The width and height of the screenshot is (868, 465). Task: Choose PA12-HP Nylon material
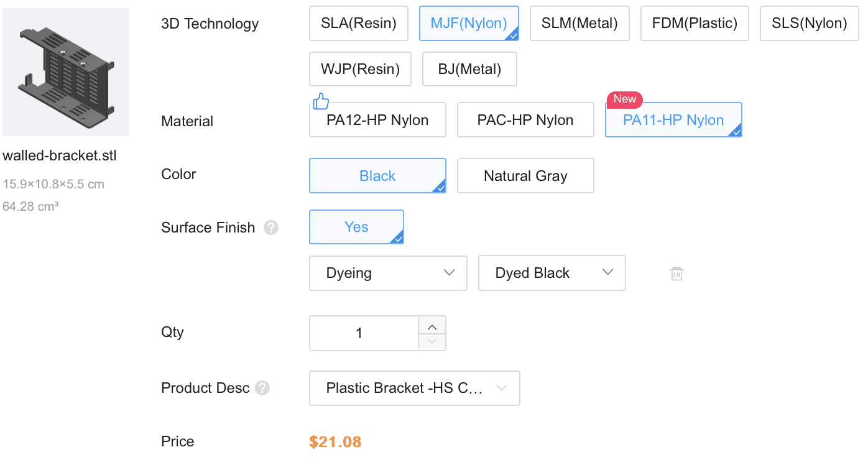pos(377,120)
